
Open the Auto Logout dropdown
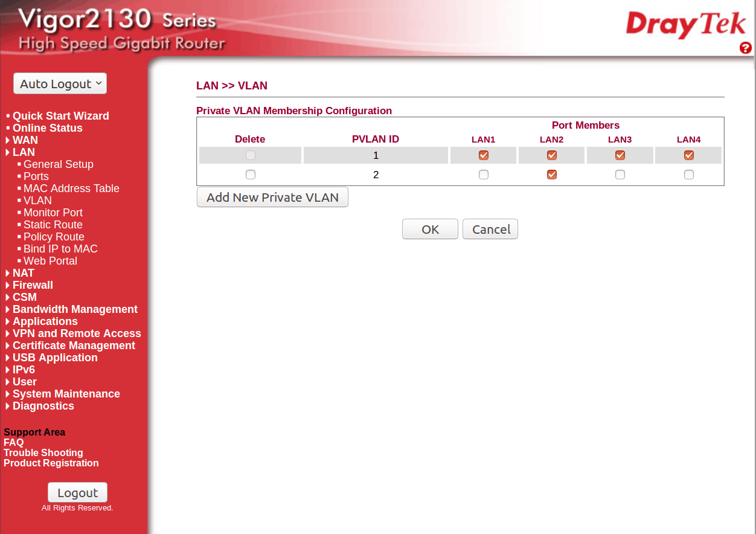[x=60, y=84]
